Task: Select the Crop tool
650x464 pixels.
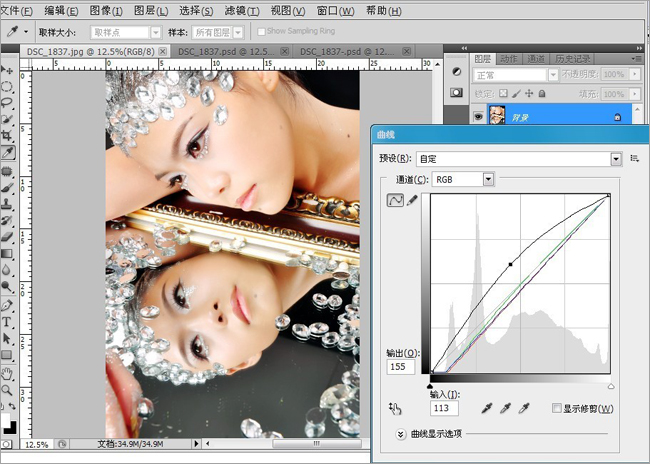Action: pos(8,136)
